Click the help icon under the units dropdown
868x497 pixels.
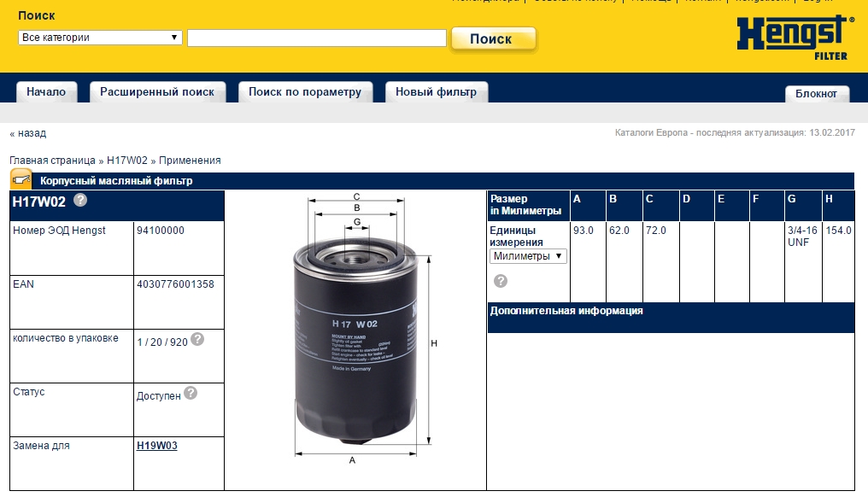pyautogui.click(x=501, y=281)
